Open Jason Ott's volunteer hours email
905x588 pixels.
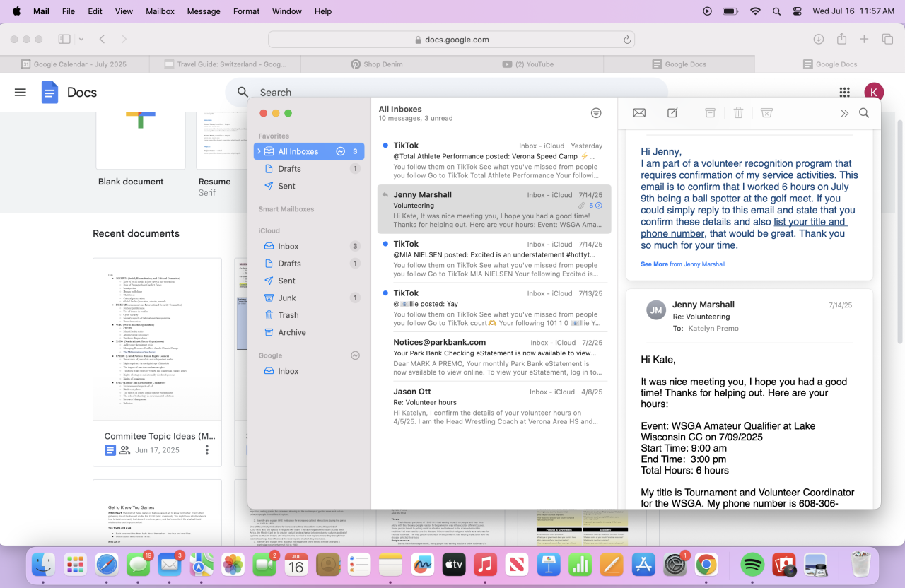click(x=494, y=406)
